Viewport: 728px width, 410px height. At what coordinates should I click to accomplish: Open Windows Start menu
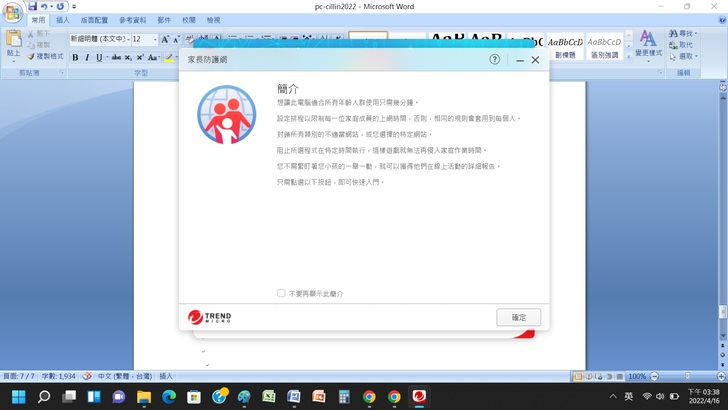pos(19,397)
